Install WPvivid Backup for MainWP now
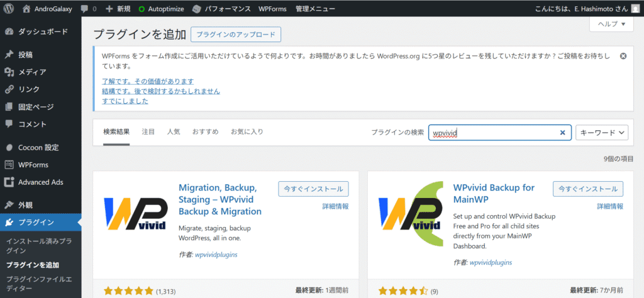Viewport: 644px width, 298px height. (588, 189)
